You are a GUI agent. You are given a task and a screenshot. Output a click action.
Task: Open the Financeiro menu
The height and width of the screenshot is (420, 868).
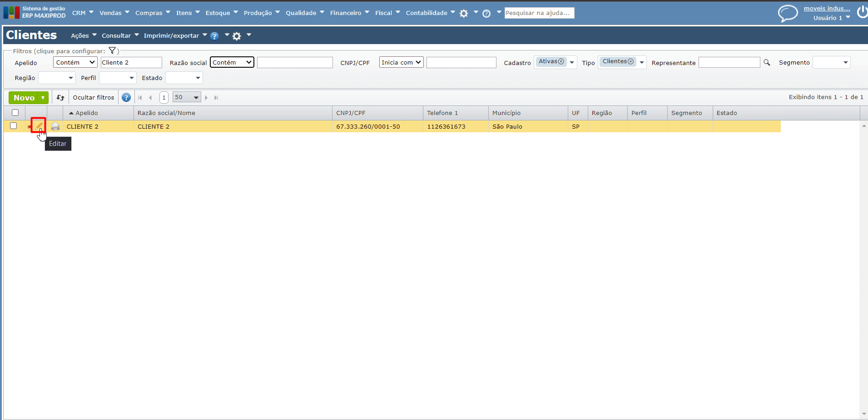coord(349,13)
